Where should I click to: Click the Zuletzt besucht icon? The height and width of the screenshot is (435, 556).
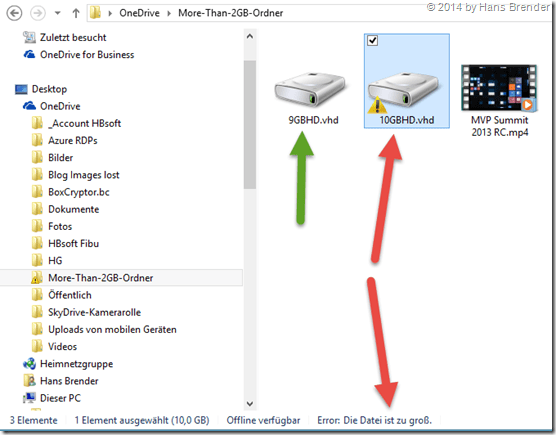pos(29,37)
